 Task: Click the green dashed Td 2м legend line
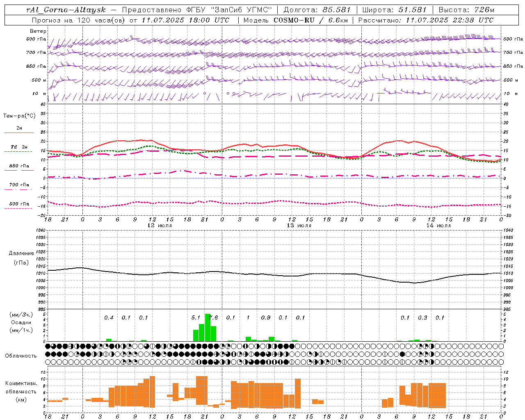coord(18,152)
